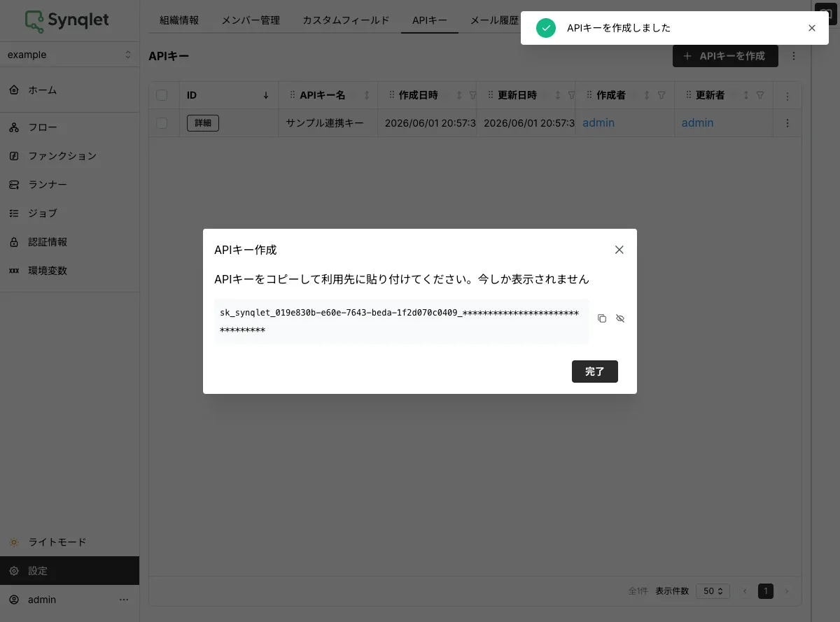Sort the 作成者 column
Screen dimensions: 840x622
[647, 95]
